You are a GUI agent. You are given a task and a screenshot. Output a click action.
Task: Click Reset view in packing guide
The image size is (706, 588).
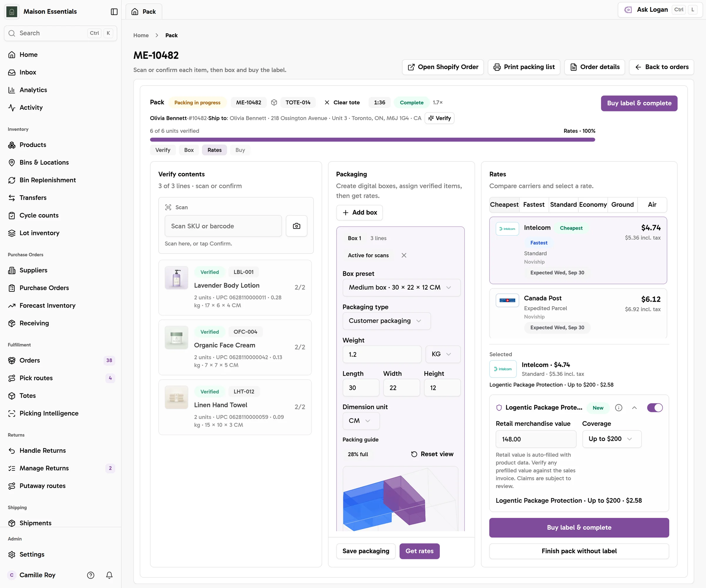point(432,454)
